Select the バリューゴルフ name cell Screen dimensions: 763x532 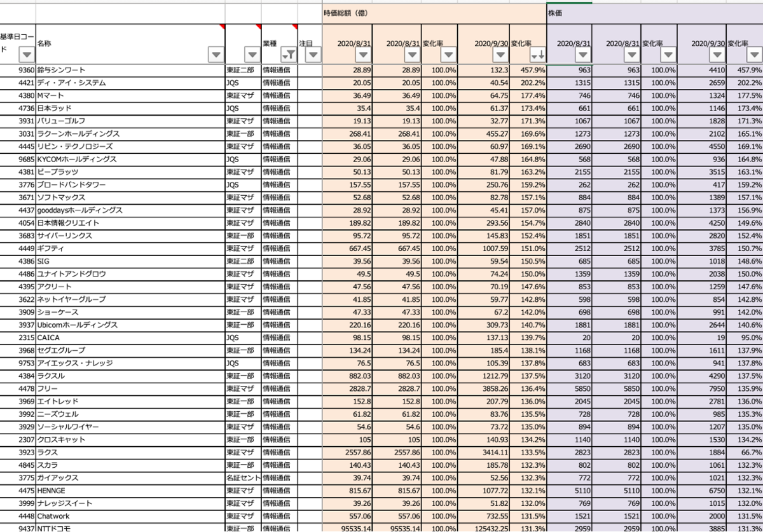point(130,121)
